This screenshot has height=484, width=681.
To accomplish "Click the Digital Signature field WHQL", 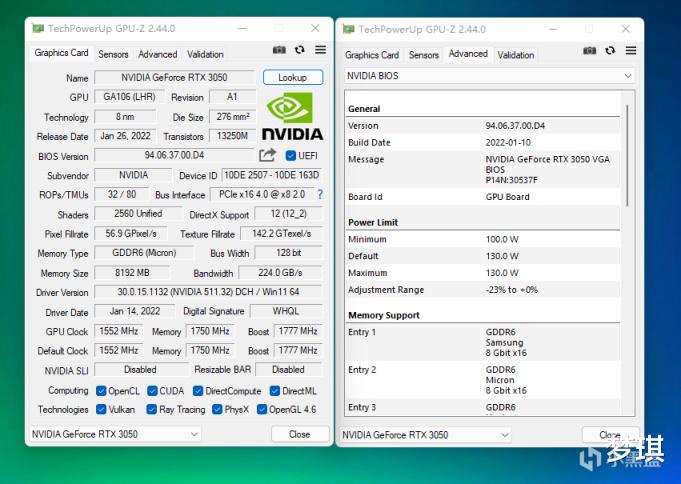I will pyautogui.click(x=286, y=311).
